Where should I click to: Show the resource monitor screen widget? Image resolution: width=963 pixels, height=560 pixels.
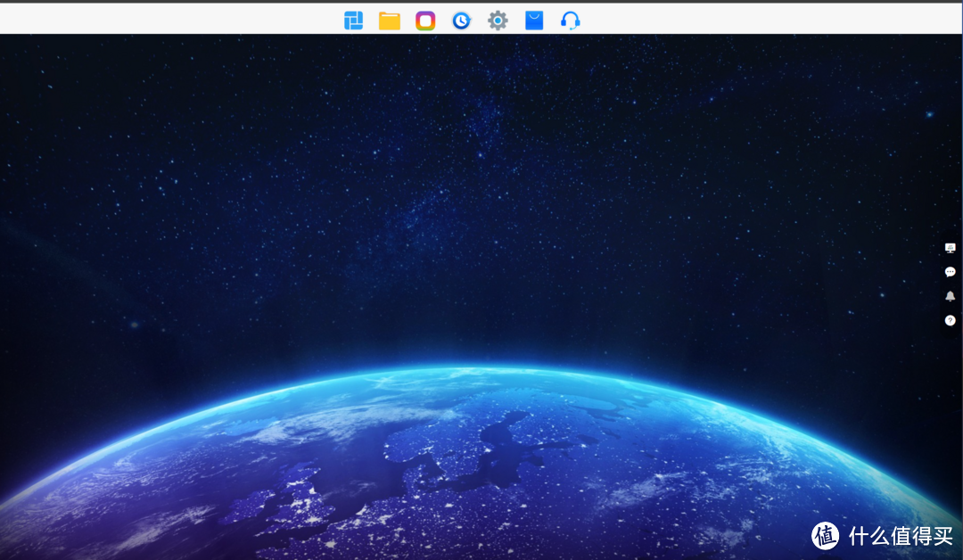pyautogui.click(x=950, y=248)
